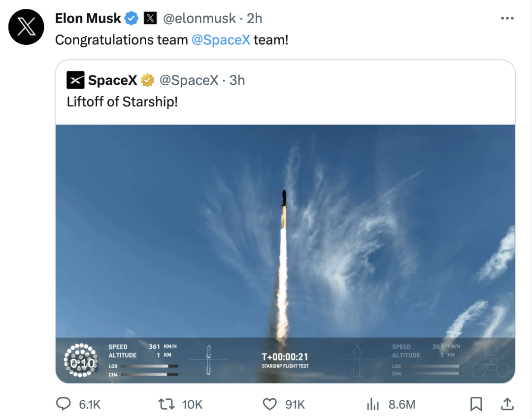Click Elon Musk's blue verified badge
The image size is (532, 419).
(131, 18)
